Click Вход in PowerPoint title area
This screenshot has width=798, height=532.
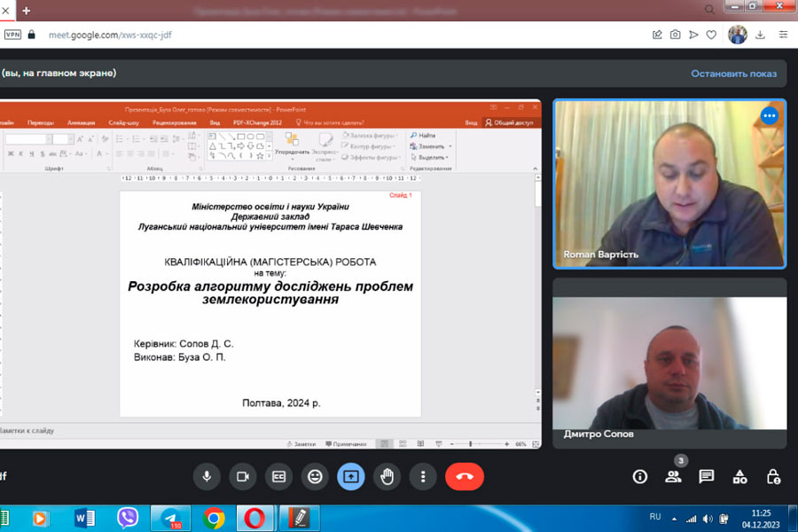(x=472, y=122)
